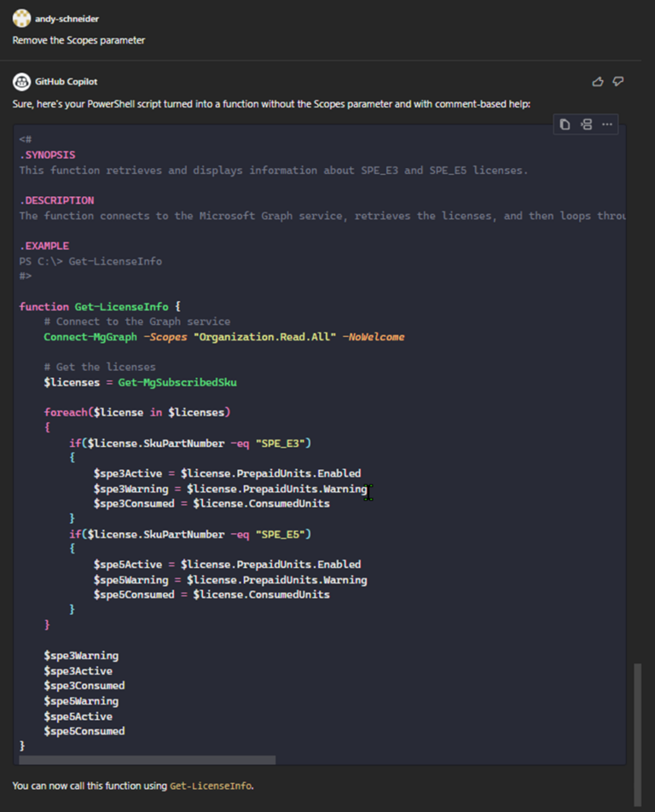
Task: Click the 'Remove the Scopes parameter' message
Action: pos(78,40)
